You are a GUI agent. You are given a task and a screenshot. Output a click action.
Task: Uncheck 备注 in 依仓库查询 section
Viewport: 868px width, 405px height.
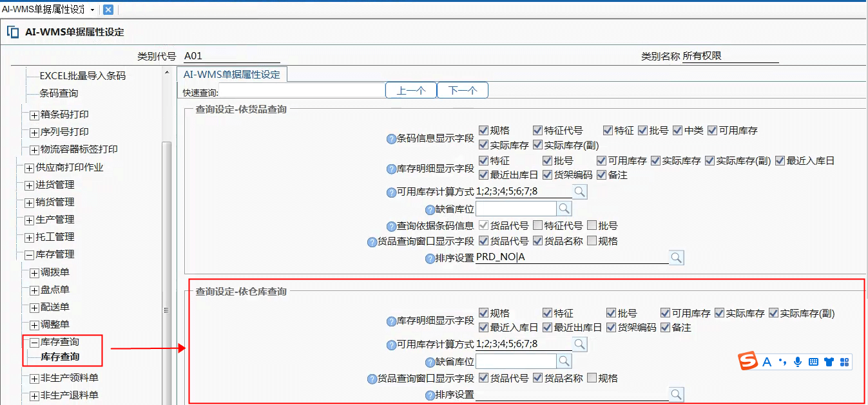point(665,327)
